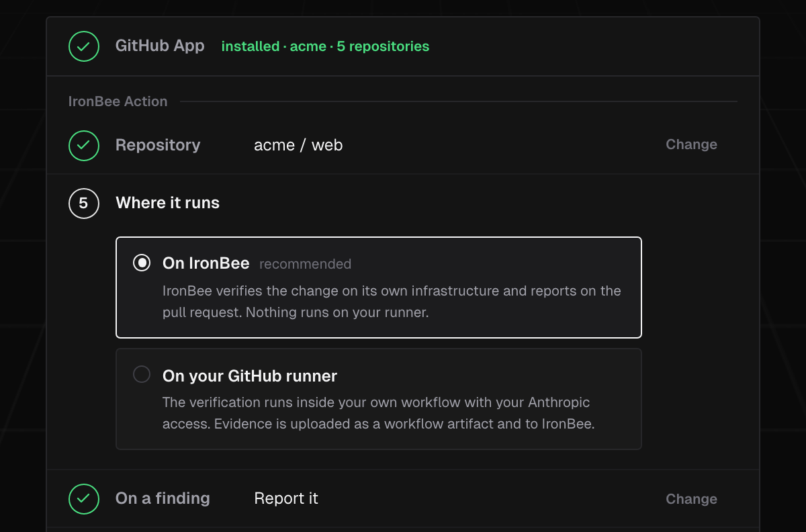Click the Repository step checkmark icon
806x532 pixels.
pyautogui.click(x=84, y=145)
